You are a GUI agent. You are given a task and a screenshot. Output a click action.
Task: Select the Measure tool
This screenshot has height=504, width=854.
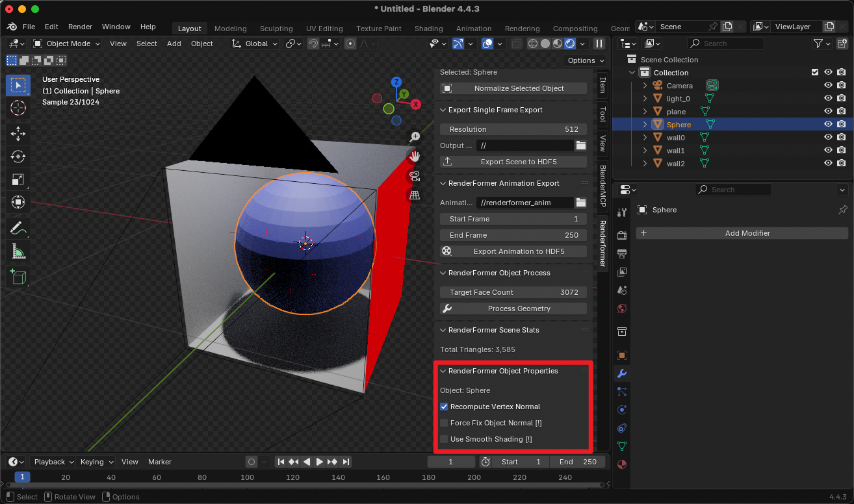(x=18, y=251)
